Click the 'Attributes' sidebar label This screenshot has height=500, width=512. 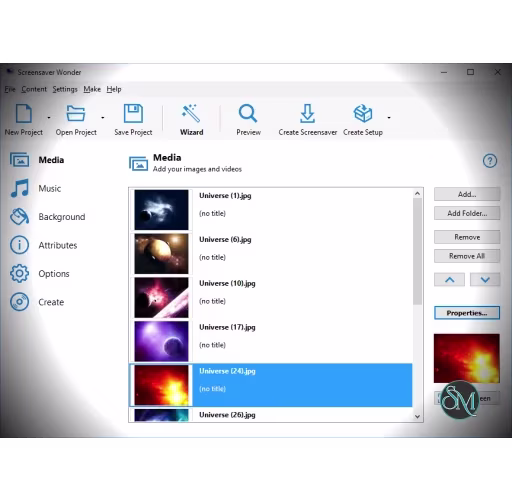tap(58, 245)
